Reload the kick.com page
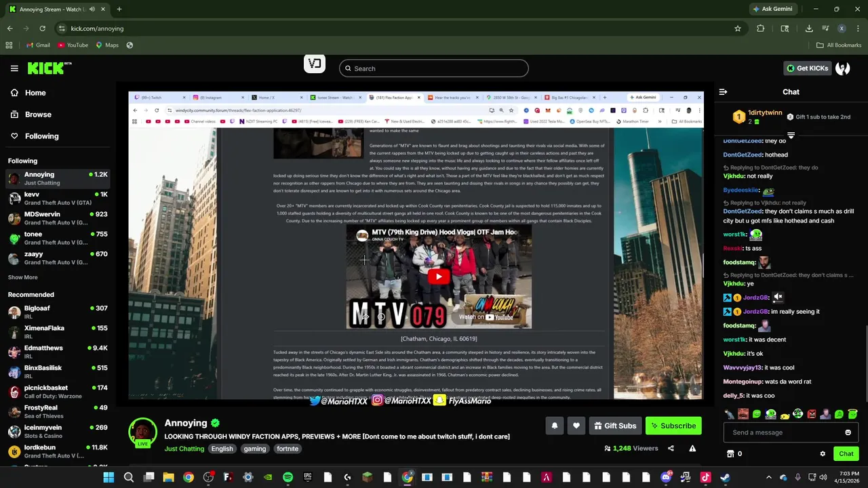Screen dimensions: 868x488 pos(42,28)
